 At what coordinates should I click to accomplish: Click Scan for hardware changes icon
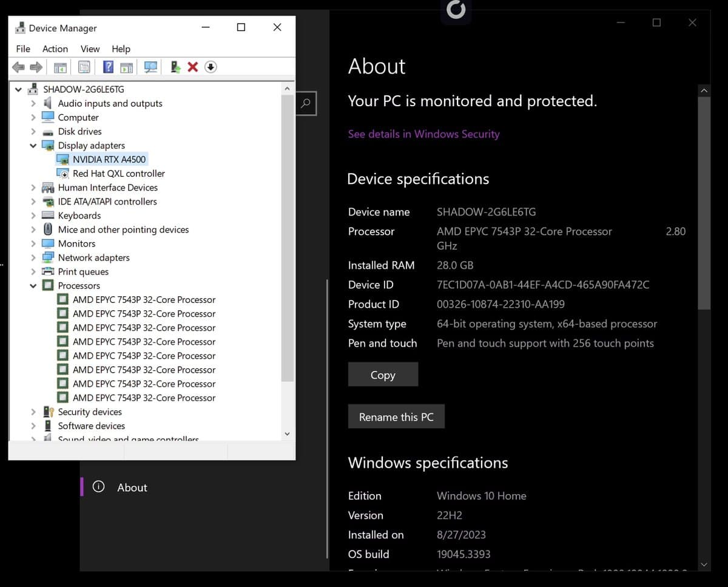point(150,67)
